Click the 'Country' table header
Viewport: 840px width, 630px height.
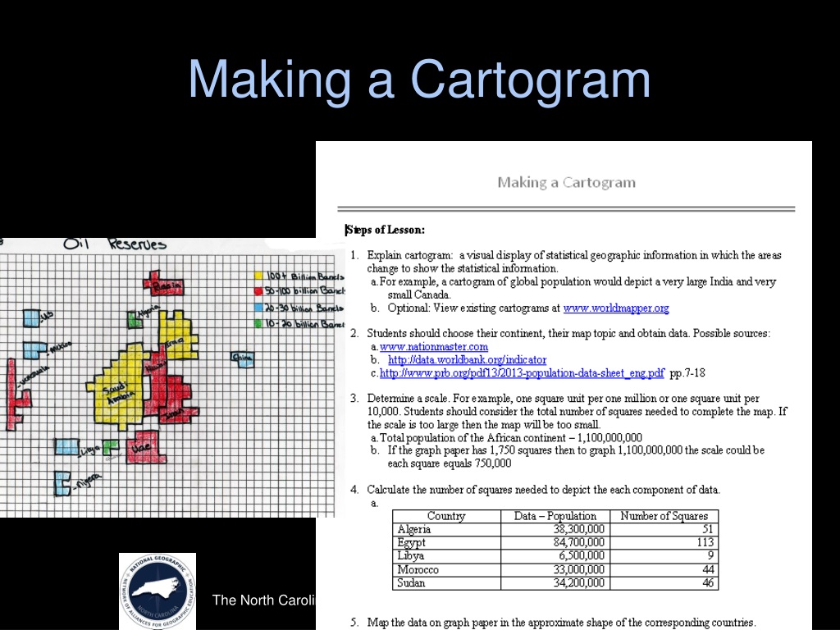pyautogui.click(x=446, y=516)
